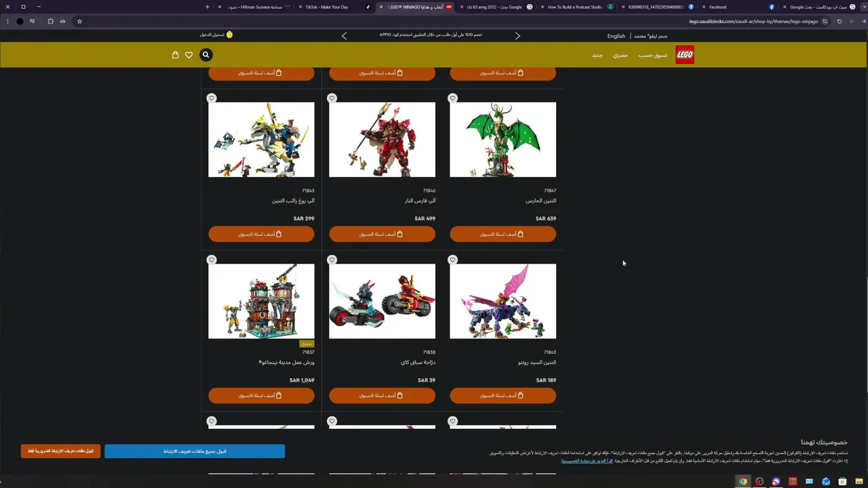Image resolution: width=868 pixels, height=488 pixels.
Task: Open the privacy policy link in cookie notice
Action: pos(587,461)
